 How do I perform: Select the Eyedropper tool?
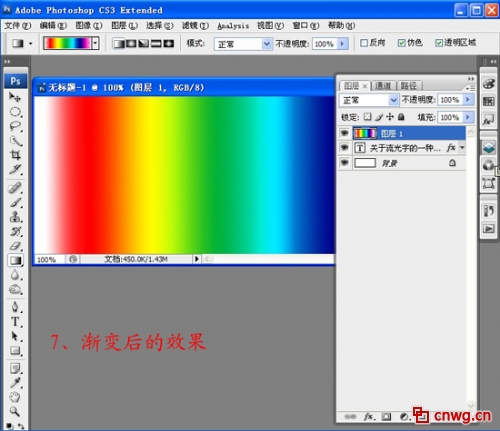click(15, 383)
